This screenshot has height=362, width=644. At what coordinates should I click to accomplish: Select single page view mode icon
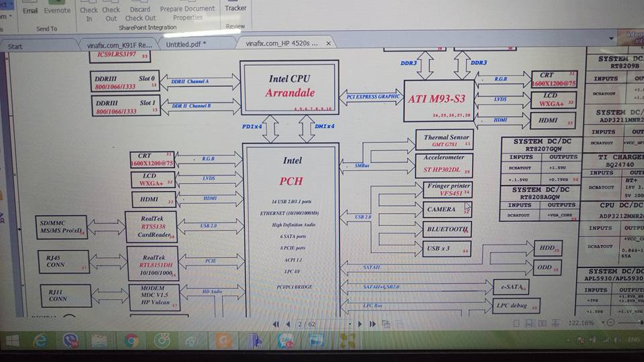515,323
